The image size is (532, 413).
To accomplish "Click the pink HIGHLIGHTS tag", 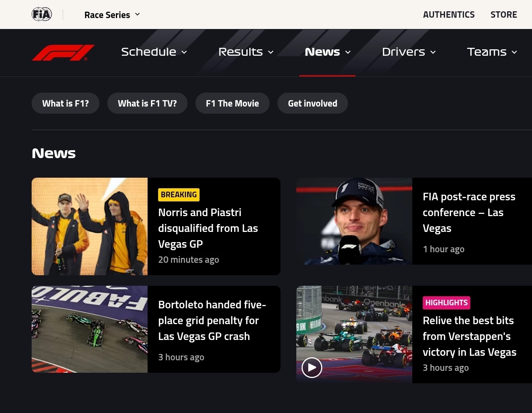I will (447, 303).
